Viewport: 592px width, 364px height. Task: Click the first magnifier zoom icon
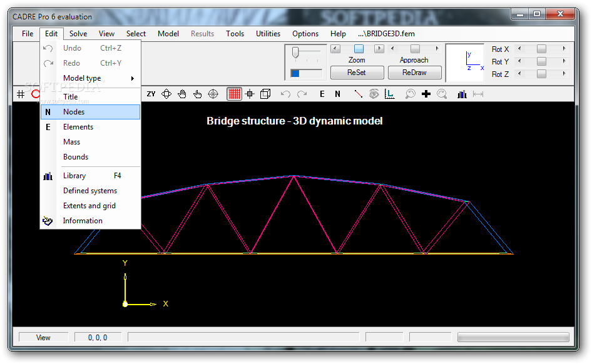[410, 94]
